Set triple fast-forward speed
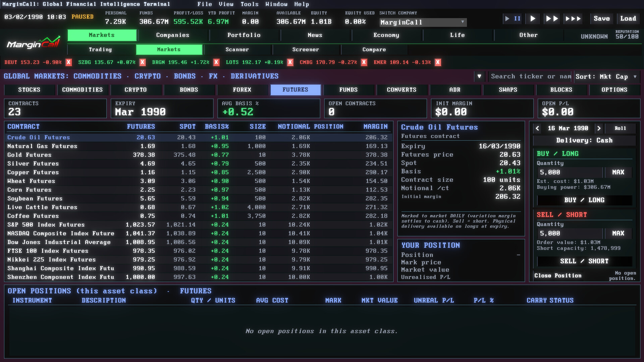The image size is (644, 362). click(x=573, y=18)
